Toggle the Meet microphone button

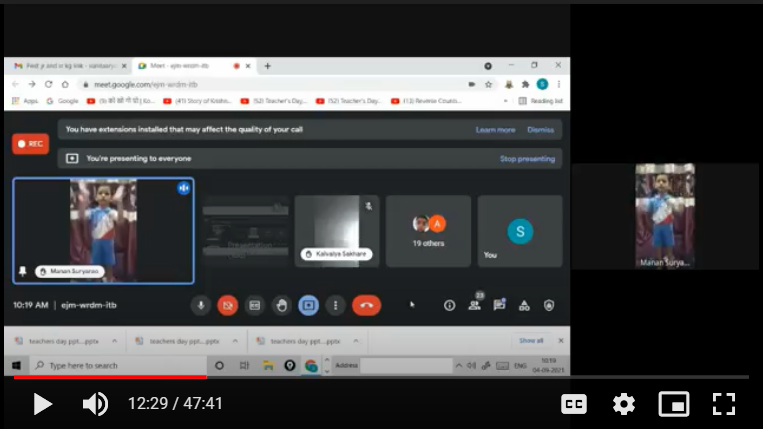pos(201,305)
